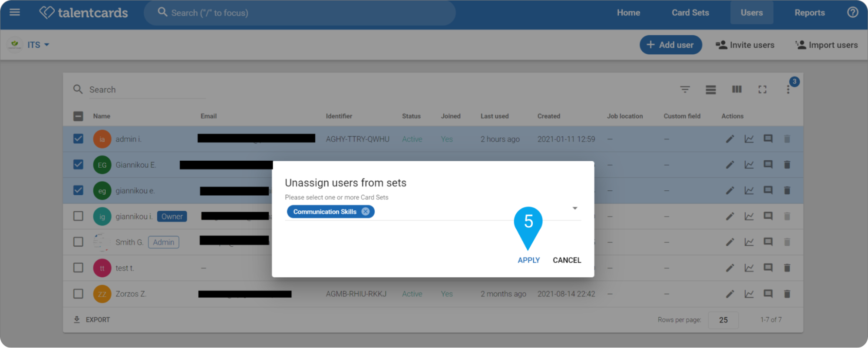Viewport: 868px width, 348px height.
Task: Expand the Card Sets dropdown arrow
Action: (574, 208)
